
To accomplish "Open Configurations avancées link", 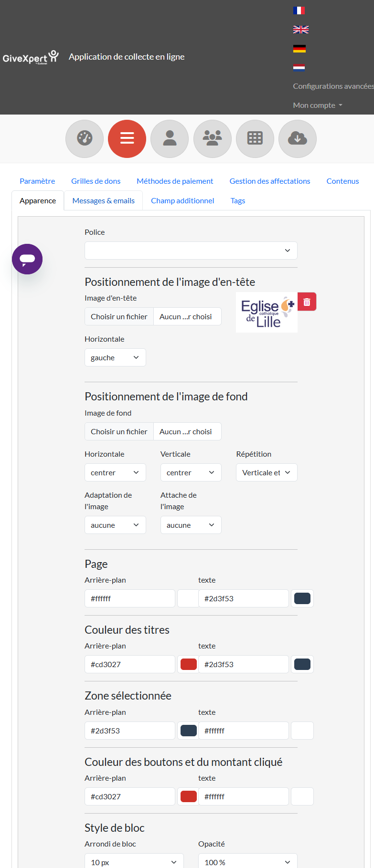I will click(333, 86).
